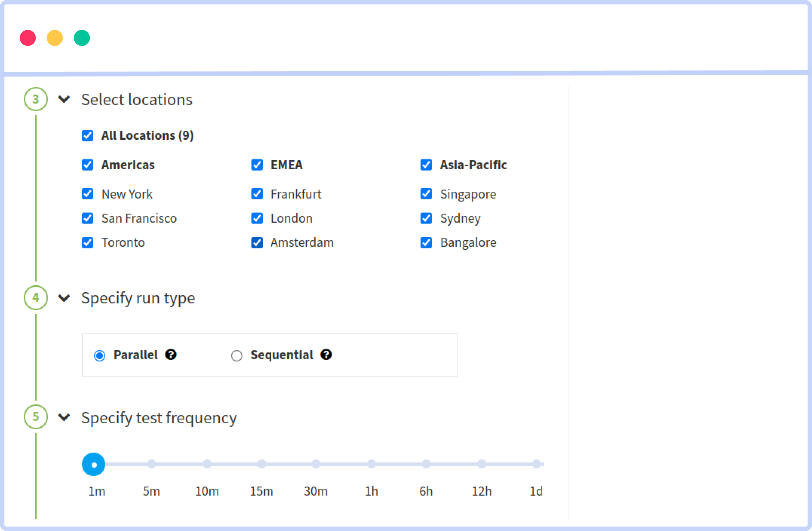Image resolution: width=812 pixels, height=531 pixels.
Task: Click the Parallel option label text
Action: [136, 355]
